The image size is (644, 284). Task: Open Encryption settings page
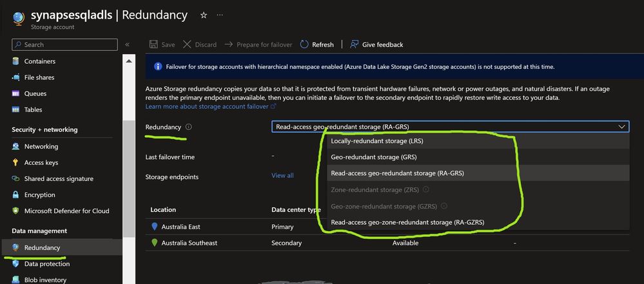coord(39,194)
